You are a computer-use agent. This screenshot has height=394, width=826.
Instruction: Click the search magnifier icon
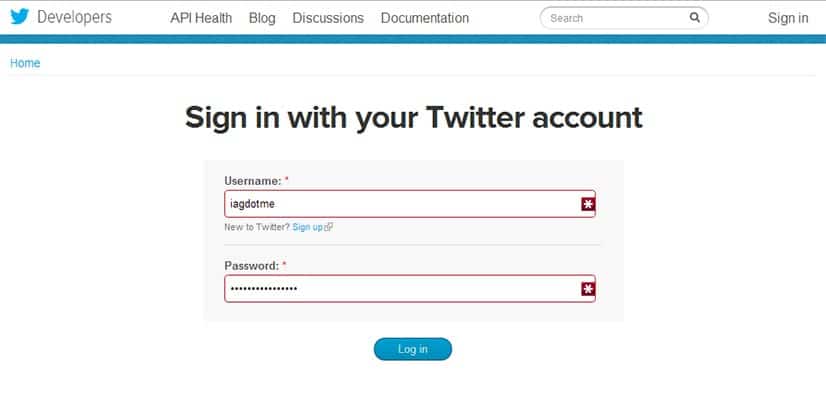[x=695, y=17]
